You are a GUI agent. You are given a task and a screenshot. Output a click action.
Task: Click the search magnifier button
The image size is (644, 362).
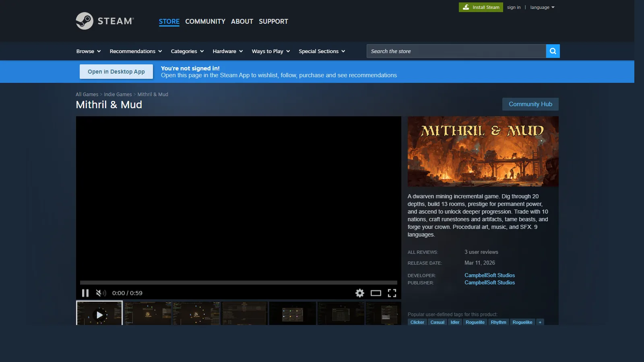coord(553,51)
